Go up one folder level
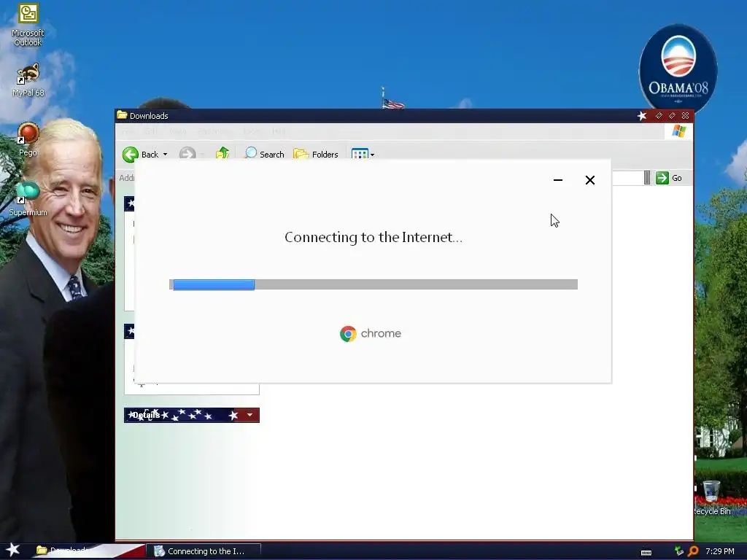Image resolution: width=747 pixels, height=560 pixels. pos(222,153)
